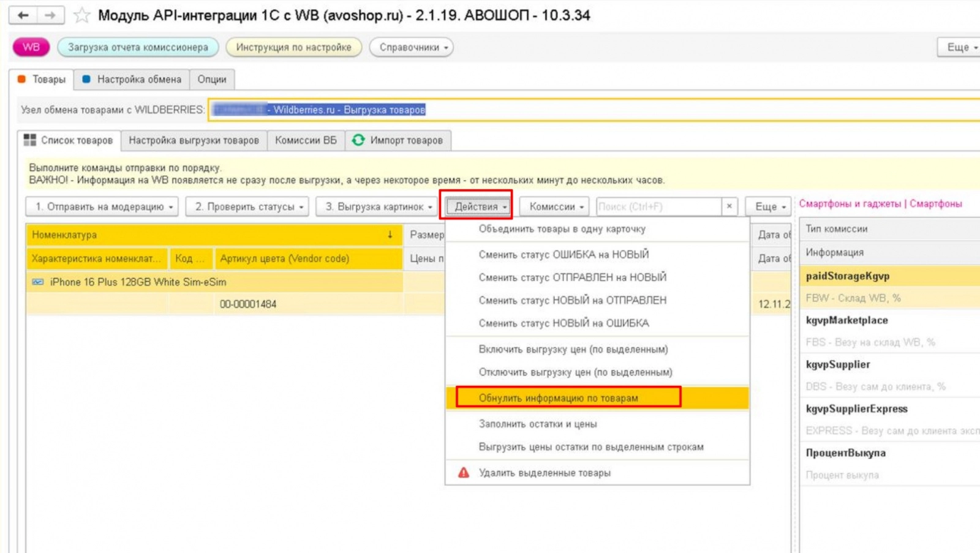Open the Список товаров tab
Image resolution: width=980 pixels, height=553 pixels.
pos(69,140)
